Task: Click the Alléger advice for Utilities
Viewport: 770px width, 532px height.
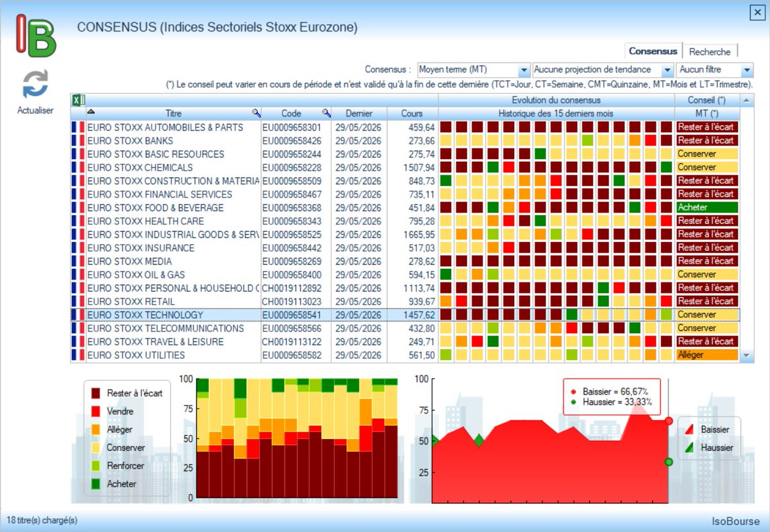Action: coord(706,355)
